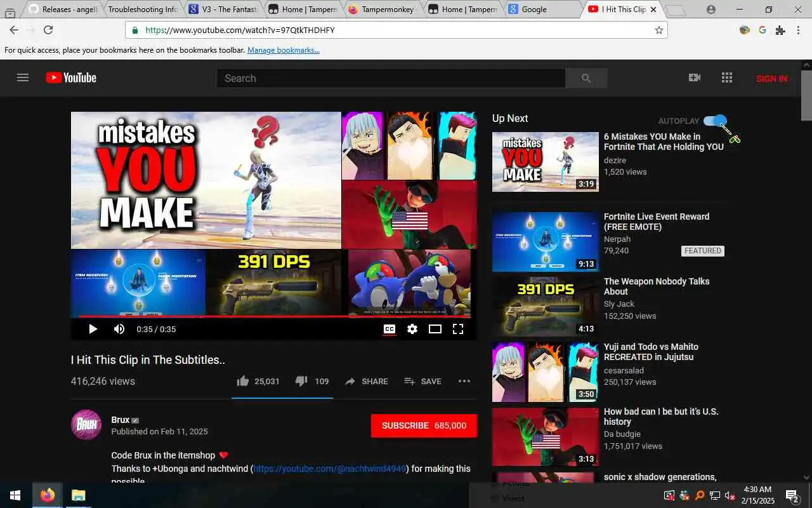
Task: Open the create video camera icon
Action: pyautogui.click(x=695, y=77)
